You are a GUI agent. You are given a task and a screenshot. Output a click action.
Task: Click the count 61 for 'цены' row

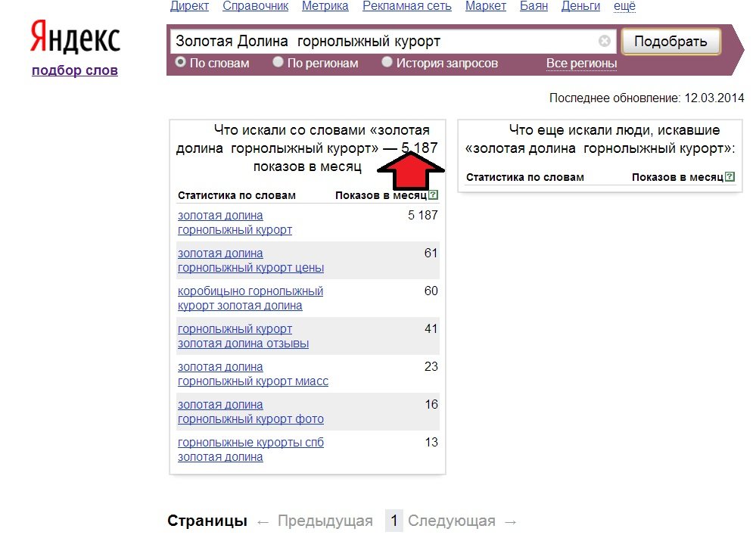point(431,253)
